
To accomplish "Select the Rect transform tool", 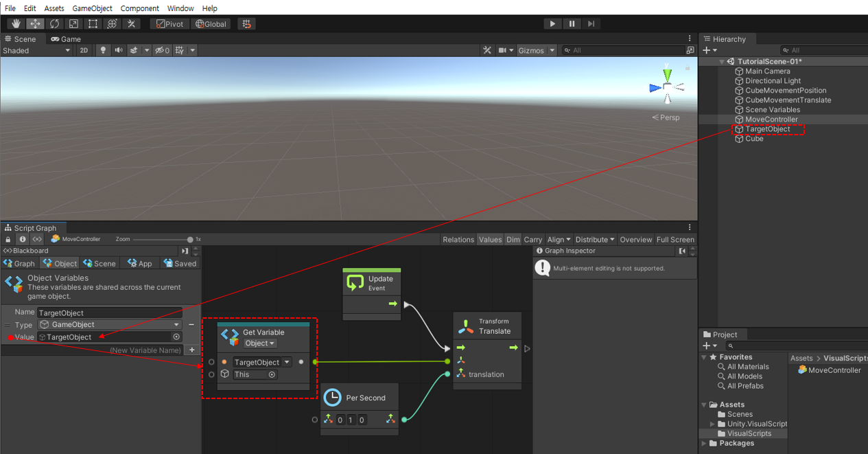I will 93,24.
